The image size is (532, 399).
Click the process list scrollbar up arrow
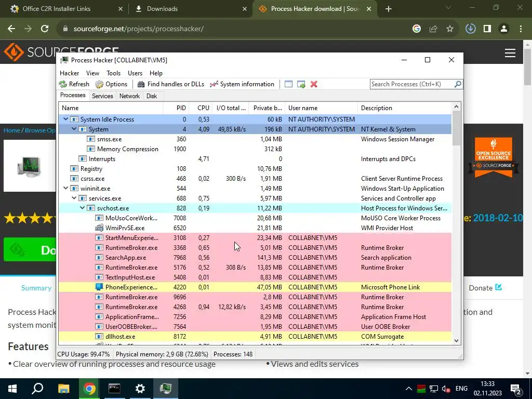456,107
